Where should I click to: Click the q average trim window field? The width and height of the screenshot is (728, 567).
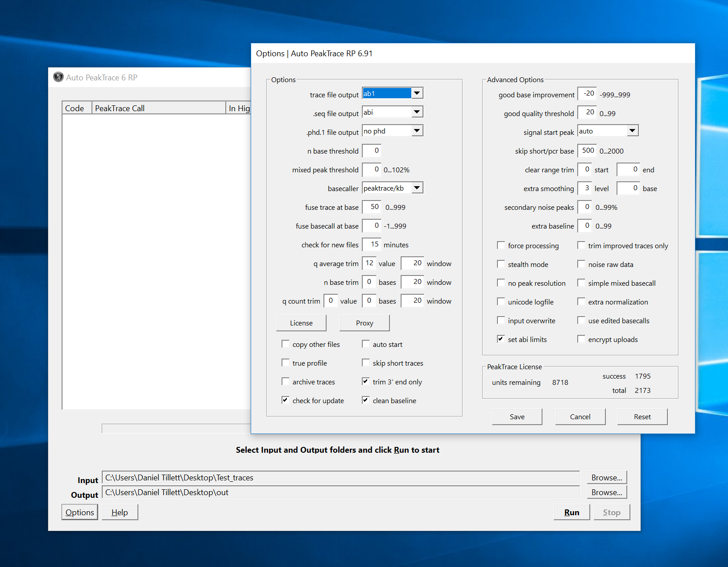point(412,263)
